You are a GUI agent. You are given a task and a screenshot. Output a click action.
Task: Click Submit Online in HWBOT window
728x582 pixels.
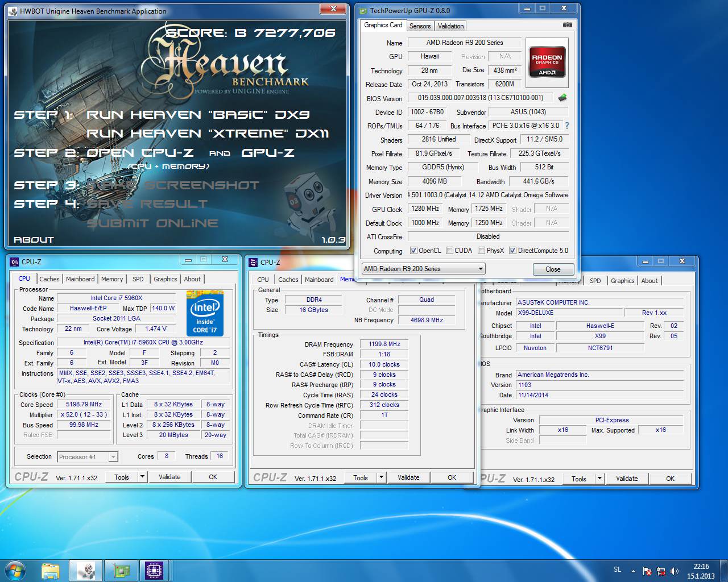click(x=152, y=223)
